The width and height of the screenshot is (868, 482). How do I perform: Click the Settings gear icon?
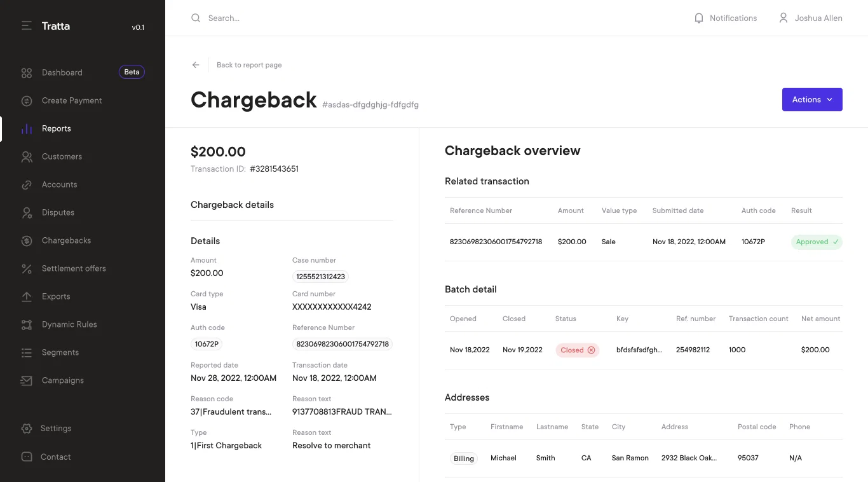tap(26, 429)
